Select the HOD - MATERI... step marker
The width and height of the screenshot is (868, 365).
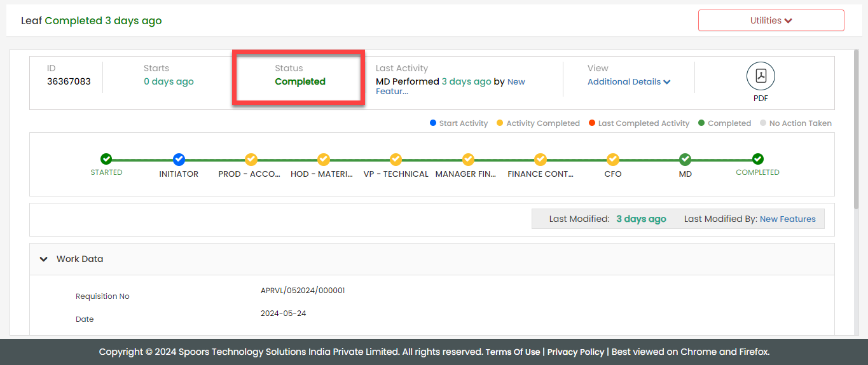[324, 159]
